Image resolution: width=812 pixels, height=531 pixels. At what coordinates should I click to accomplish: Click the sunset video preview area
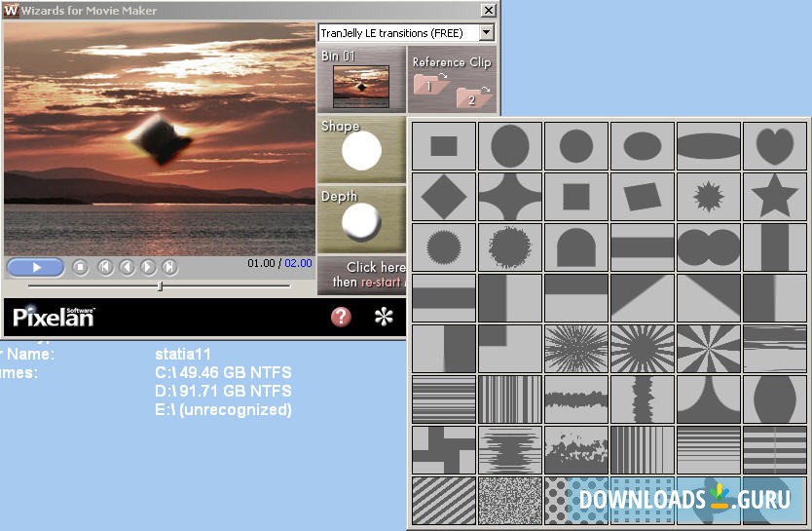[160, 138]
